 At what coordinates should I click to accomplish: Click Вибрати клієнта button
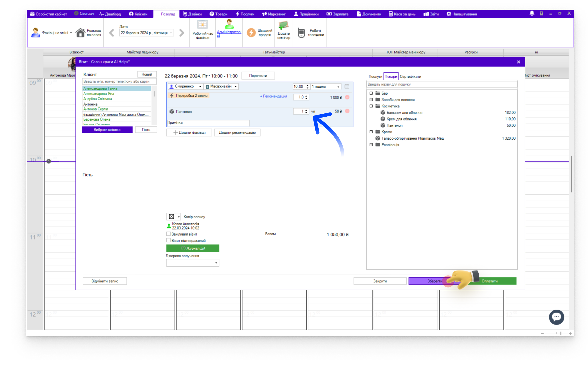coord(107,130)
